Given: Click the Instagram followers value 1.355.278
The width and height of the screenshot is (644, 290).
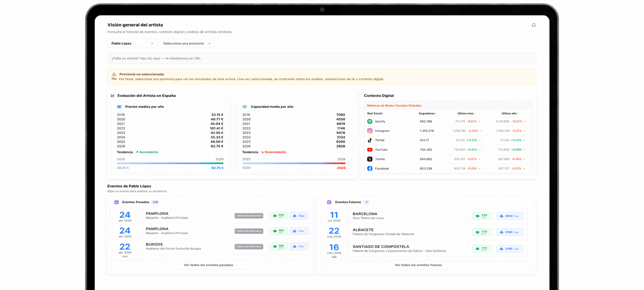Looking at the screenshot, I should pyautogui.click(x=427, y=131).
